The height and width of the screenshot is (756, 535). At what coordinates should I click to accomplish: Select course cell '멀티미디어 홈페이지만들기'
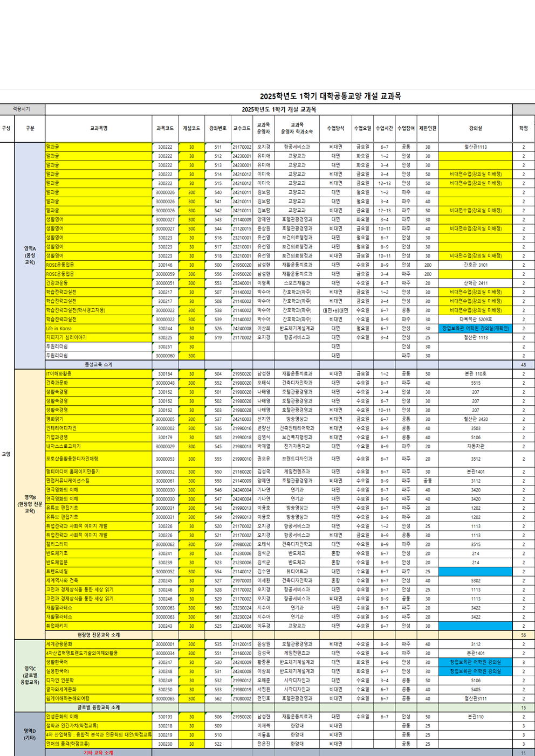pyautogui.click(x=99, y=471)
